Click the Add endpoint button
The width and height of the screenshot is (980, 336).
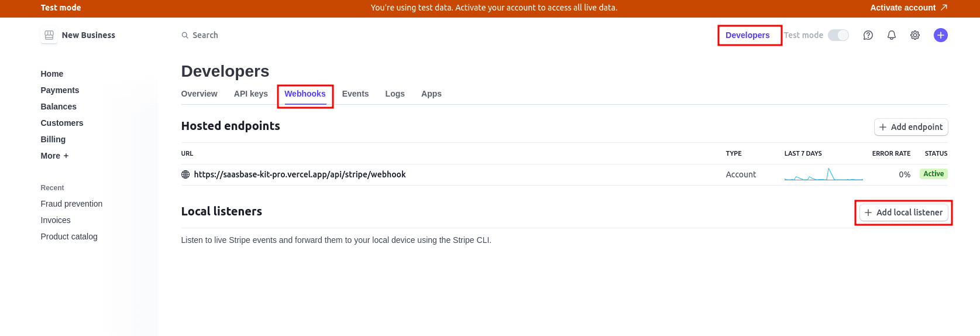pyautogui.click(x=911, y=127)
